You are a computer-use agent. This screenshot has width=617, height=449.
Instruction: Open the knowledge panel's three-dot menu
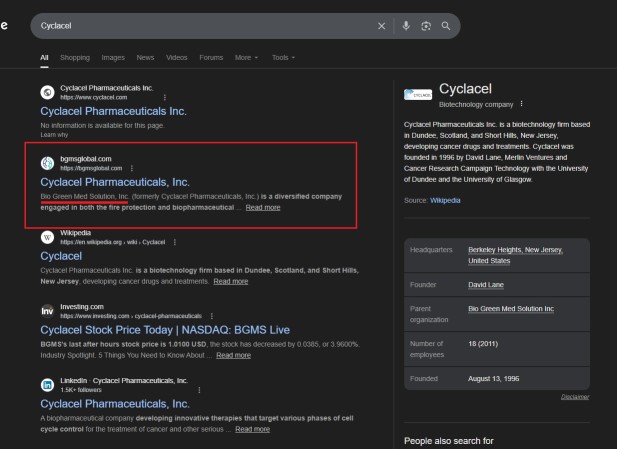[521, 104]
